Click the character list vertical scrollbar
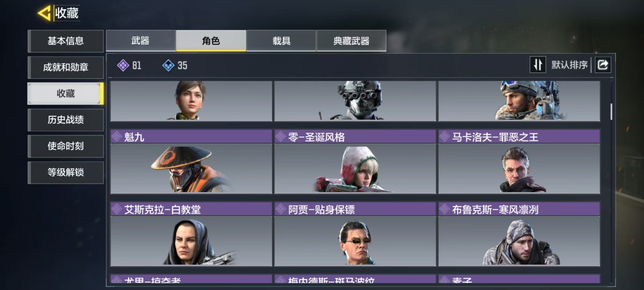This screenshot has height=290, width=644. pos(611,111)
